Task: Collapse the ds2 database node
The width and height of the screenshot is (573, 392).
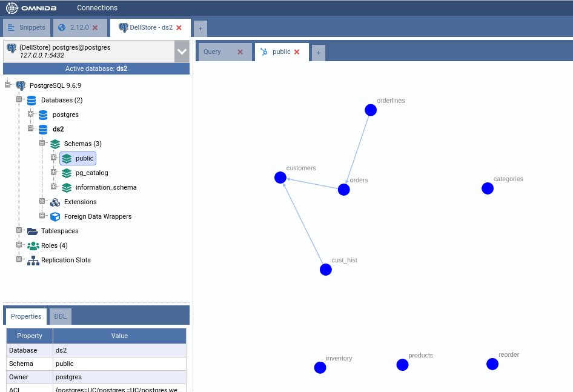Action: click(31, 128)
